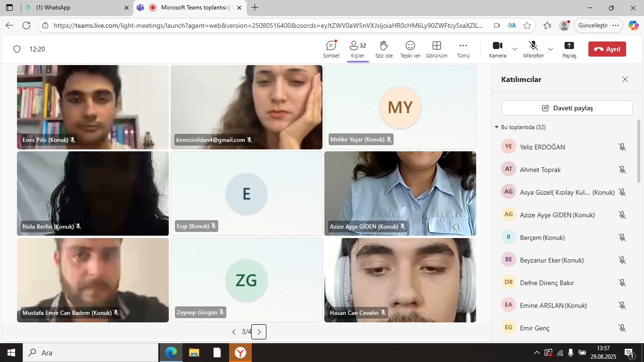Start screen sharing with Paylaş
Screen dimensions: 644x362
(569, 49)
